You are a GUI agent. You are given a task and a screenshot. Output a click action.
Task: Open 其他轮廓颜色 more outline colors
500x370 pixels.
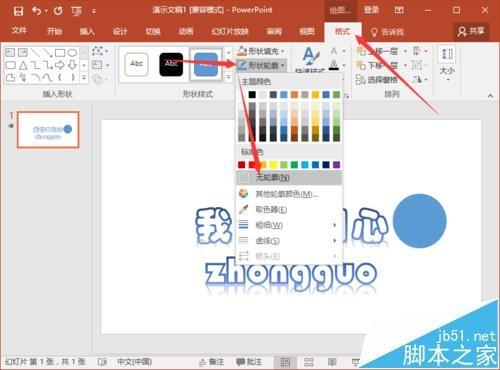289,194
